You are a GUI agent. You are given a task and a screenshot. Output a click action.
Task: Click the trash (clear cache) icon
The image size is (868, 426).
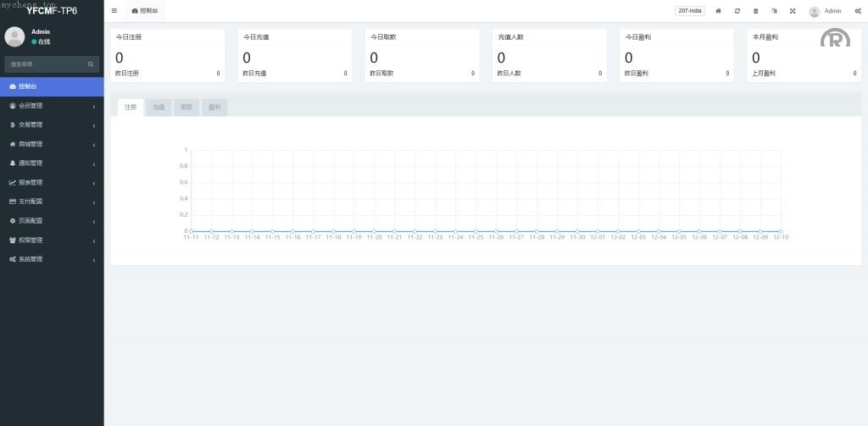pyautogui.click(x=755, y=11)
